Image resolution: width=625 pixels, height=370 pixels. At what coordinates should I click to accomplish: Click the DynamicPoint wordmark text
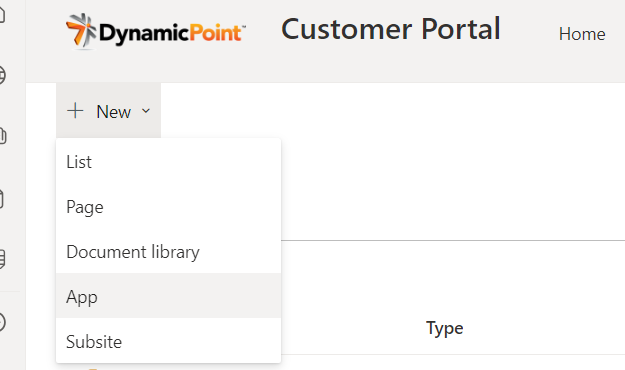[171, 33]
